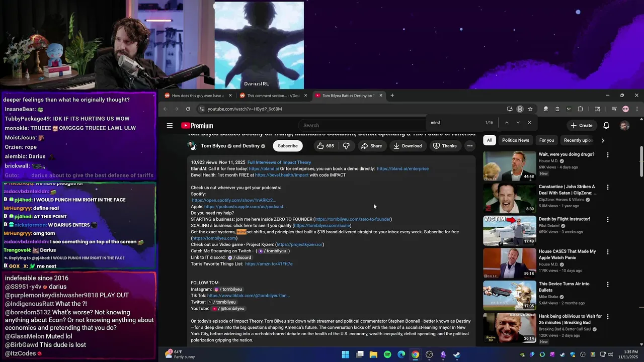This screenshot has width=644, height=362.
Task: Open options for 'Wait, were you doing drugs?'
Action: click(607, 155)
